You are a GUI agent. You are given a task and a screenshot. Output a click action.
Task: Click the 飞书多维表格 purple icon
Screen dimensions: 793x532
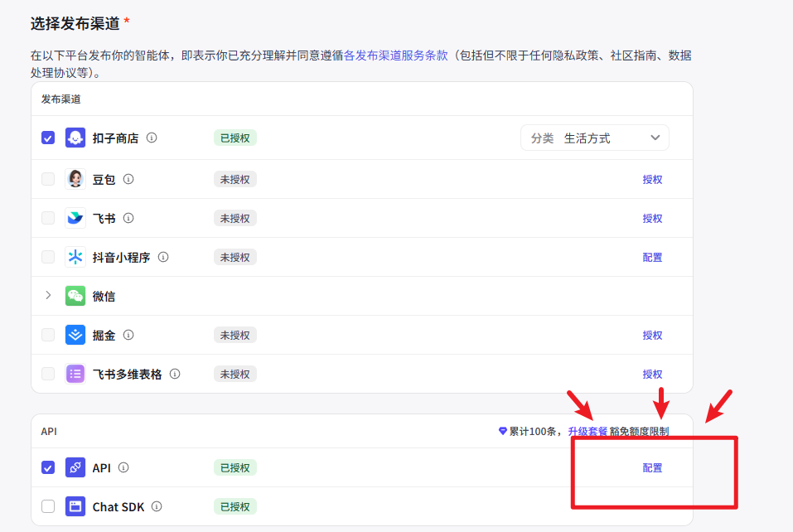click(75, 374)
